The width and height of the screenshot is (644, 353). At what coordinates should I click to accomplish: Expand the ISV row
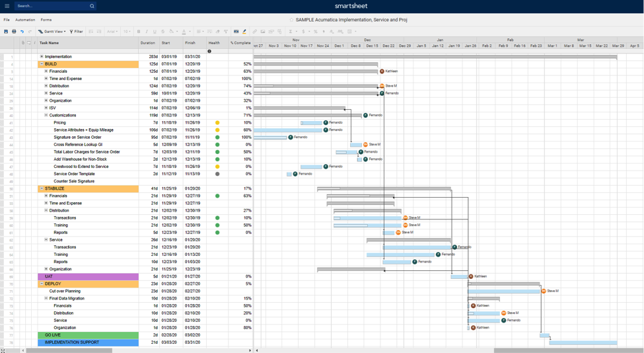(46, 108)
